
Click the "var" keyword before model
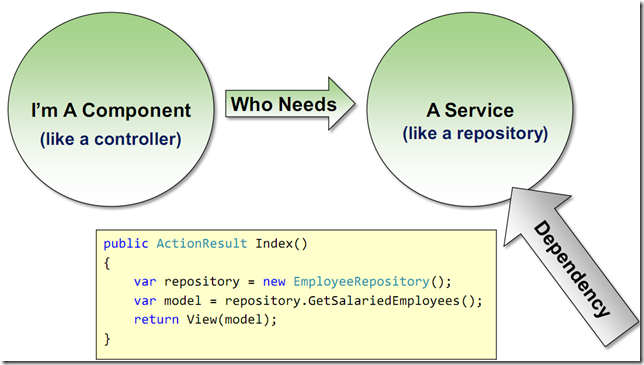145,301
